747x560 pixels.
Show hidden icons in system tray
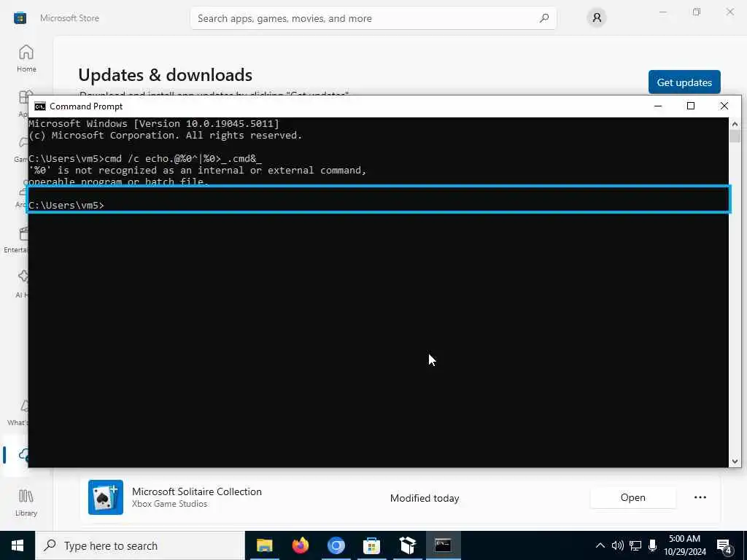[x=600, y=545]
